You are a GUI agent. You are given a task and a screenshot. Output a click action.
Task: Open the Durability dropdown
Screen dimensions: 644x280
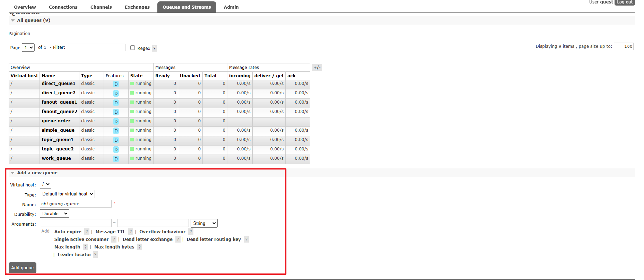(54, 214)
